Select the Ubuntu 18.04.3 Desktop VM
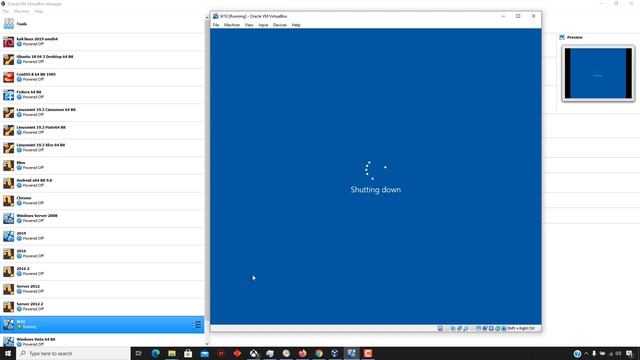 pos(102,59)
